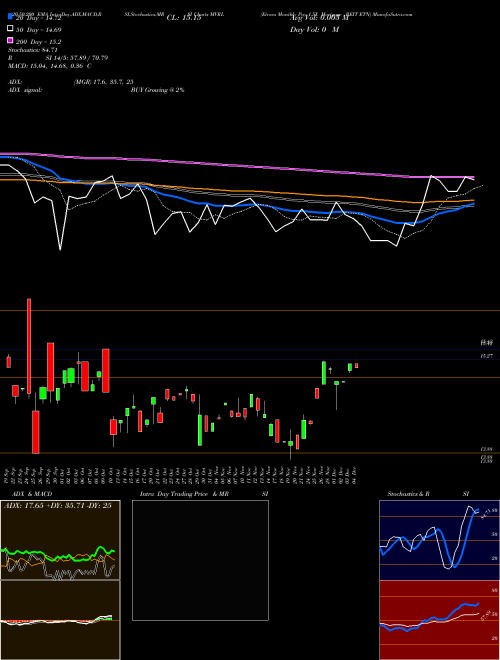
Task: Open the ADX indicator chart thumbnail
Action: click(60, 540)
